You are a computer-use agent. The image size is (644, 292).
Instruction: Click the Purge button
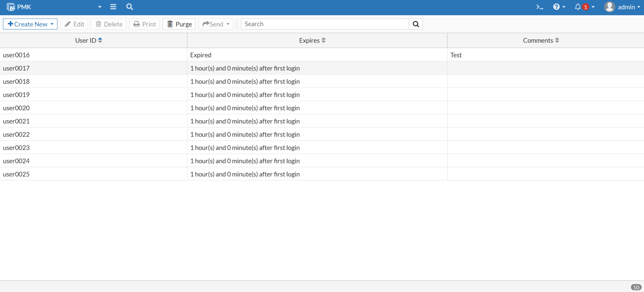tap(179, 24)
